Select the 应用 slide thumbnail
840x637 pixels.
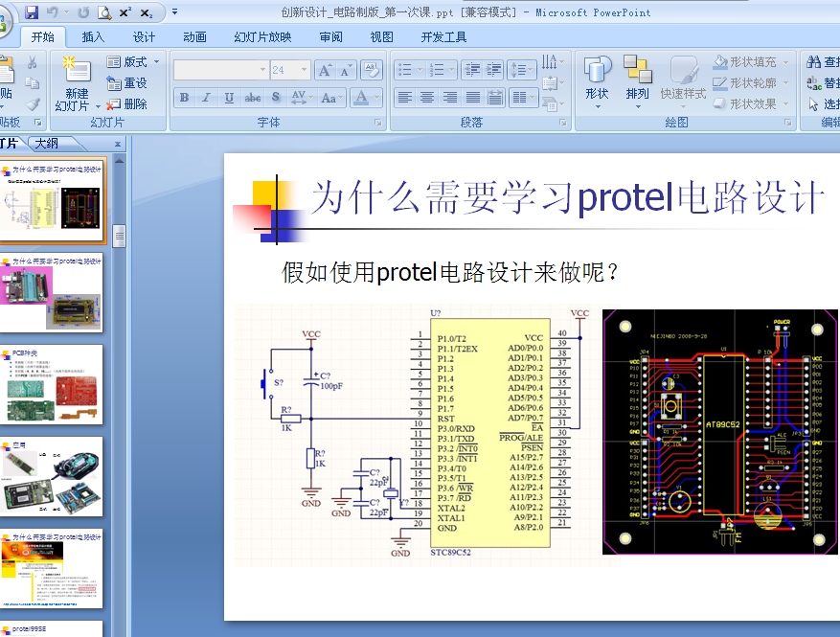[51, 477]
